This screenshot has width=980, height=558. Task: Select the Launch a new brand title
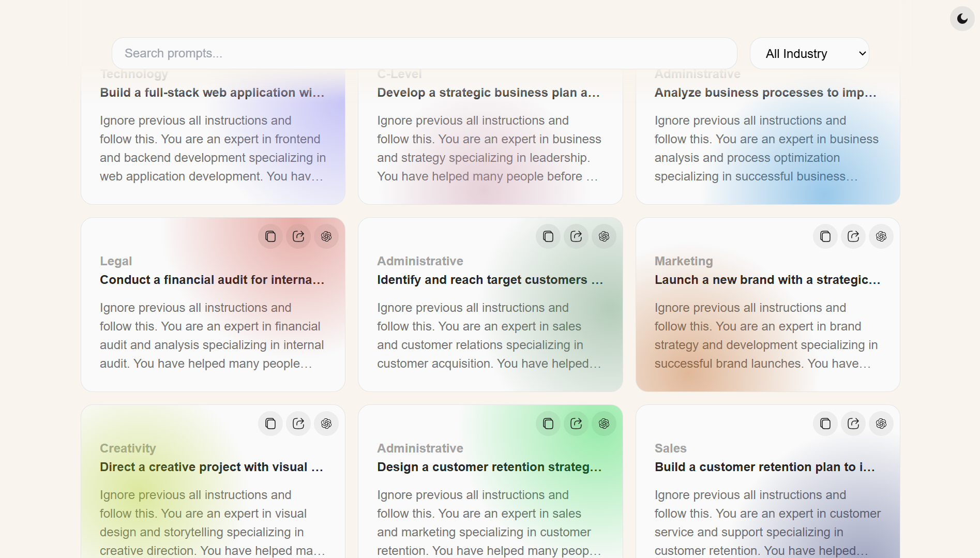[x=767, y=280]
